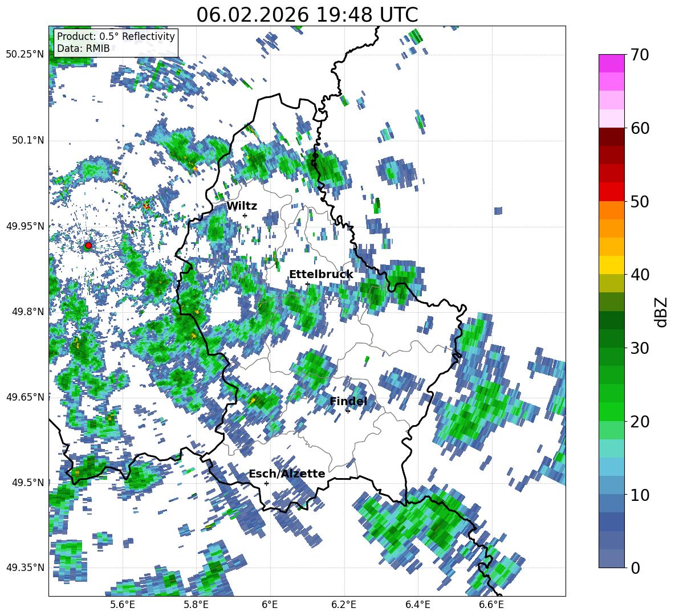
Task: Click the 49.35°N latitude label
Action: pyautogui.click(x=25, y=568)
